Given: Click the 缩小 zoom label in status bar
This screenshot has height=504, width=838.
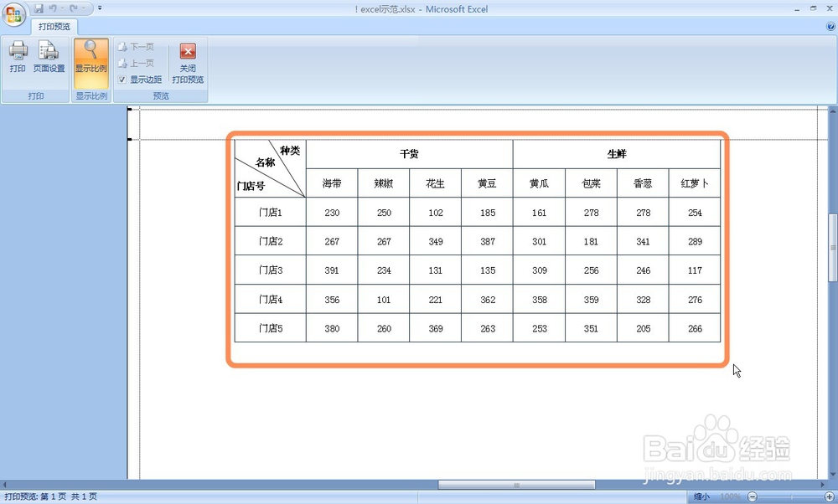Looking at the screenshot, I should pos(701,497).
